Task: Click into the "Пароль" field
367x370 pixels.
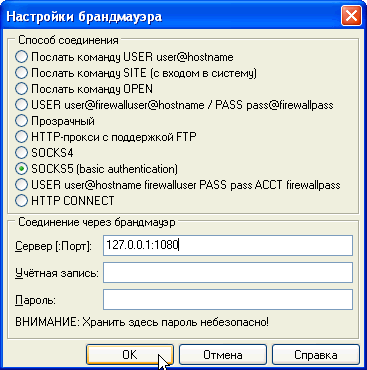Action: pyautogui.click(x=228, y=300)
